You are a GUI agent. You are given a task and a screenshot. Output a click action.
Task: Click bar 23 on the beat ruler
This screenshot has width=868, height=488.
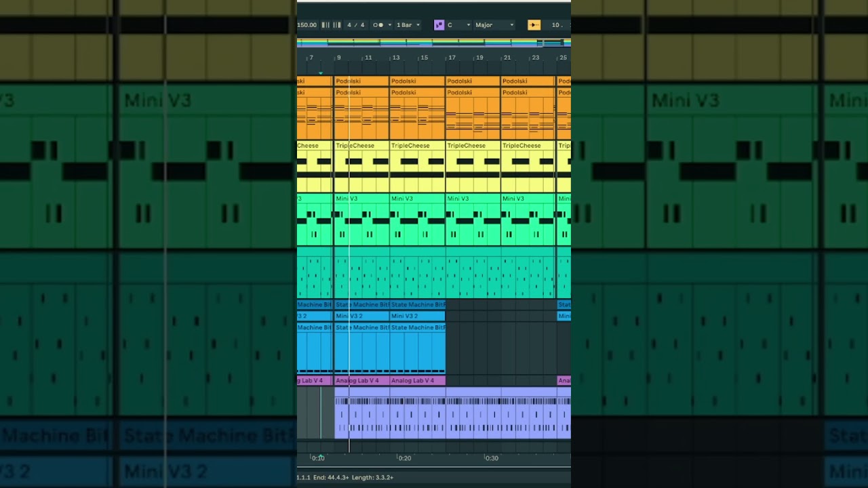pyautogui.click(x=536, y=58)
